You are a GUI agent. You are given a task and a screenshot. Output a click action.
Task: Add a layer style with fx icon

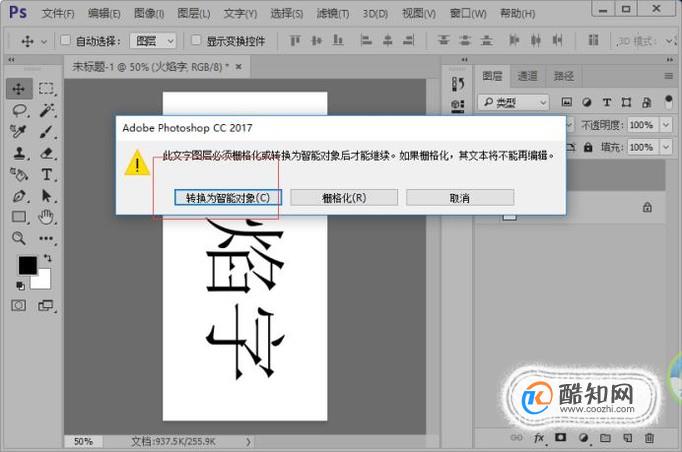(x=539, y=438)
